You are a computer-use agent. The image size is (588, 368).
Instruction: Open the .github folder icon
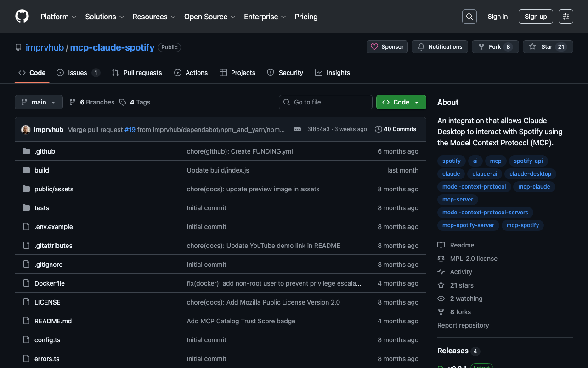[26, 151]
